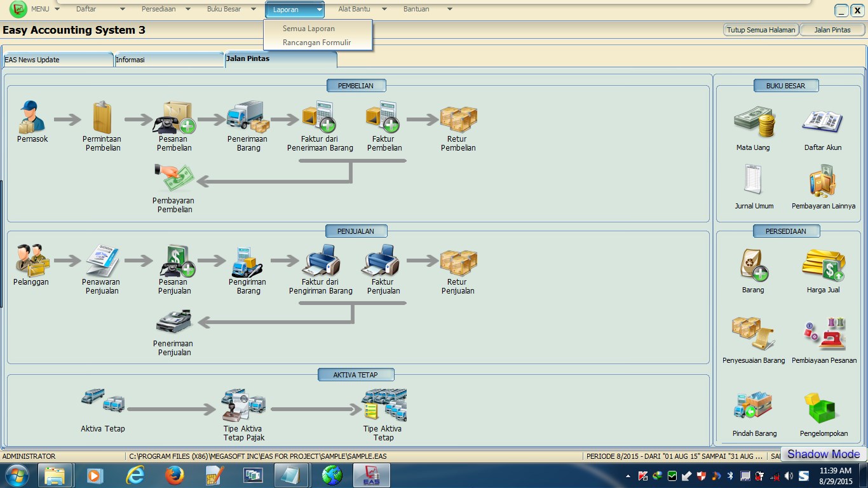Click the SAMPLE.EAS file path in status bar
This screenshot has height=488, width=868.
point(258,456)
